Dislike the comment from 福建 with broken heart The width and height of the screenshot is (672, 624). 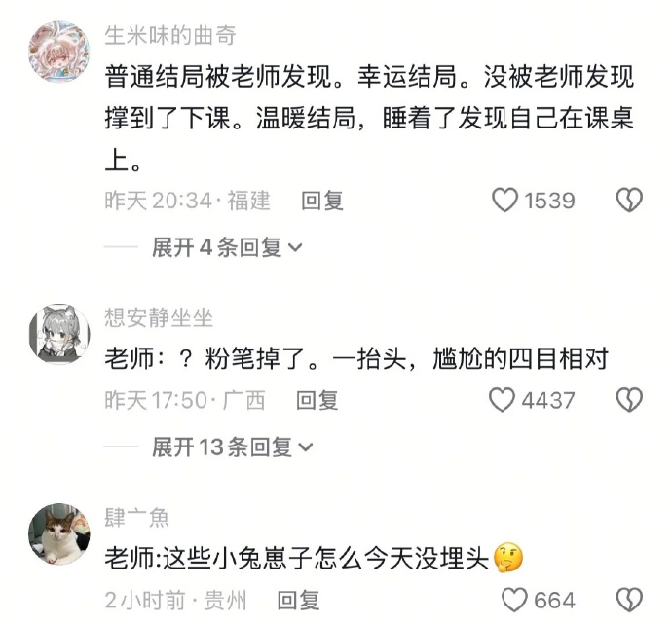click(x=629, y=200)
